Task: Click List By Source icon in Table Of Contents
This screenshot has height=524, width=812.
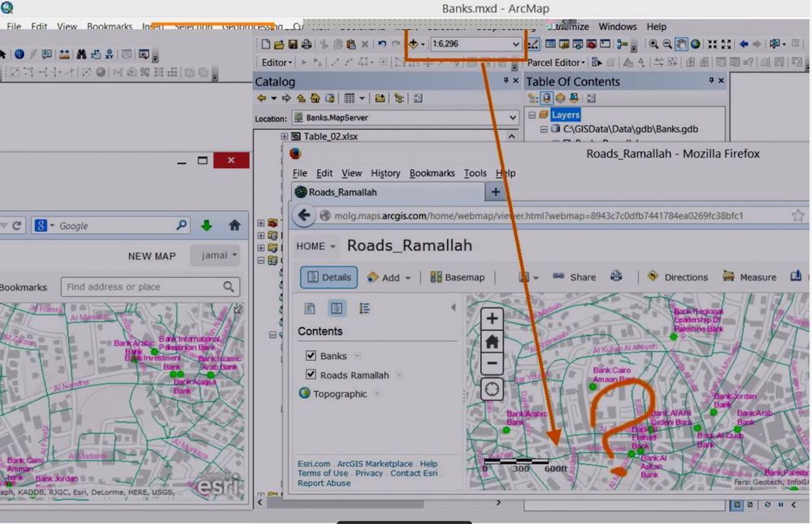Action: 546,97
